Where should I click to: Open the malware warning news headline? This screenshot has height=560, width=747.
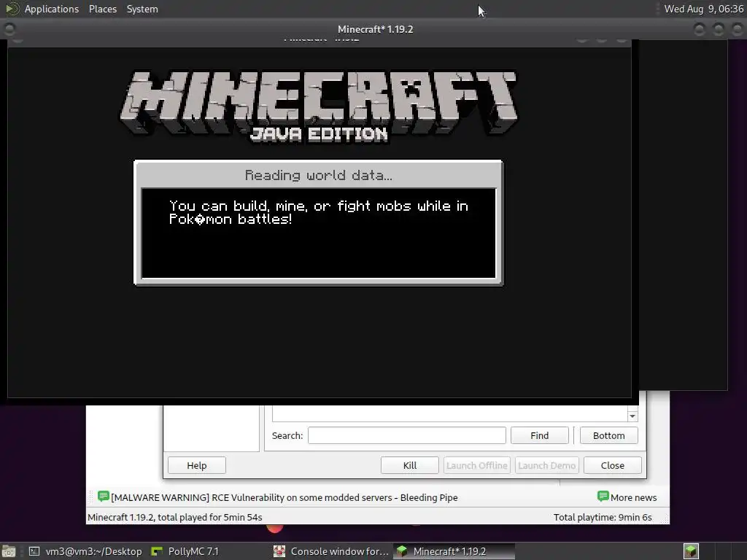[285, 497]
